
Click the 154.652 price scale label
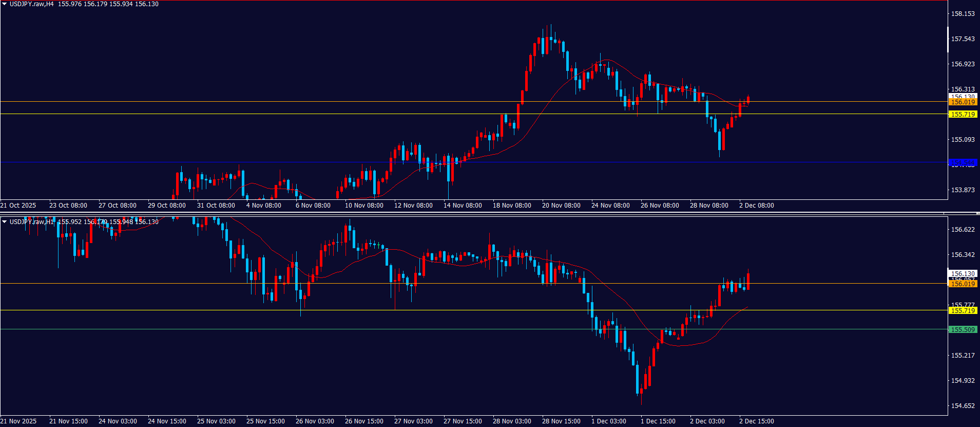[x=963, y=406]
